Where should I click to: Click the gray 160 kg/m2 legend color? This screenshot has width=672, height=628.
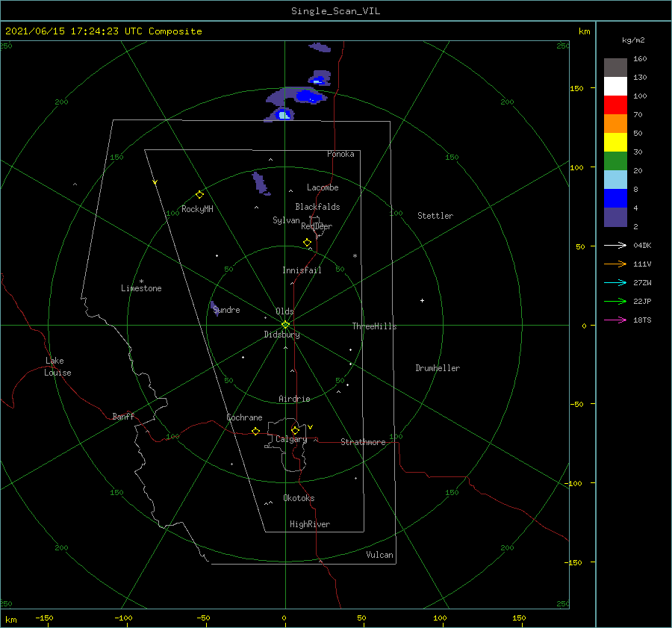[x=615, y=68]
